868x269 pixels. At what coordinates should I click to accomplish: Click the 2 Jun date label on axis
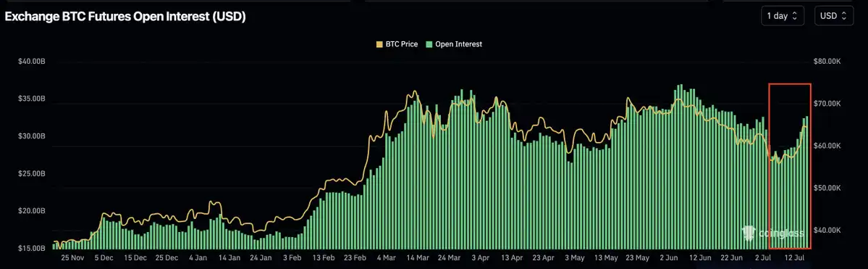[x=669, y=258]
